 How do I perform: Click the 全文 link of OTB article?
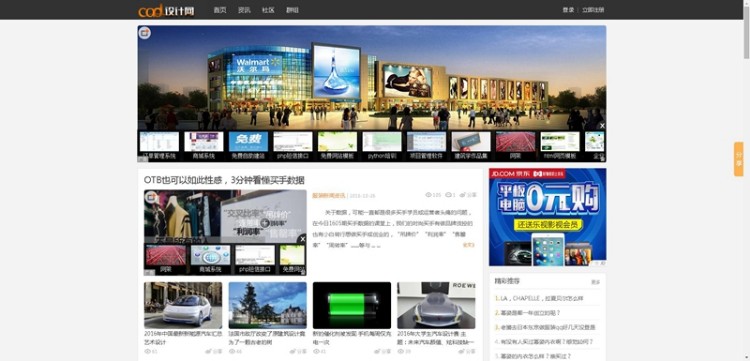[x=469, y=245]
